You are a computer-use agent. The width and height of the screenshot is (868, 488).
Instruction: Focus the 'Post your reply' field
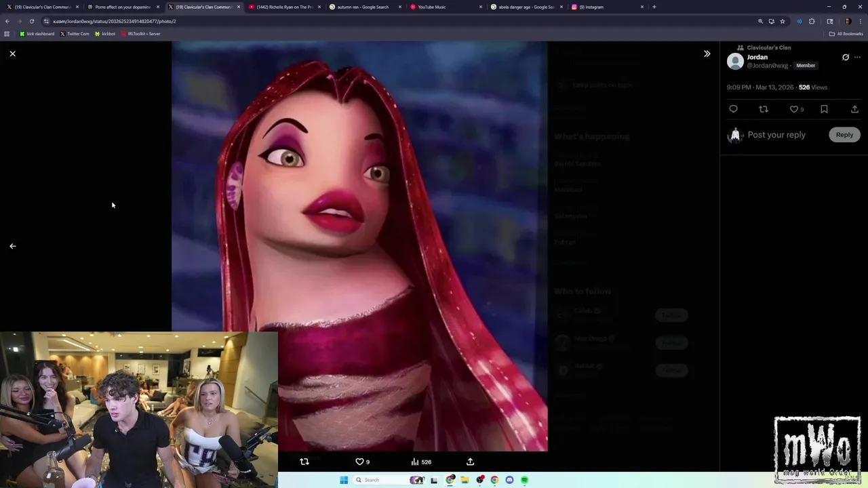click(x=776, y=135)
